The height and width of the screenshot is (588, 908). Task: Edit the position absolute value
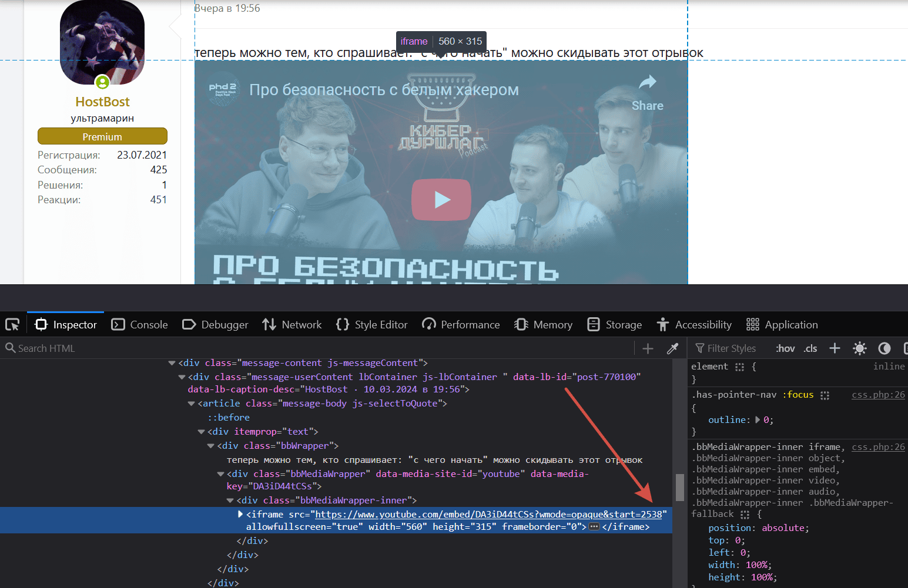pyautogui.click(x=783, y=528)
